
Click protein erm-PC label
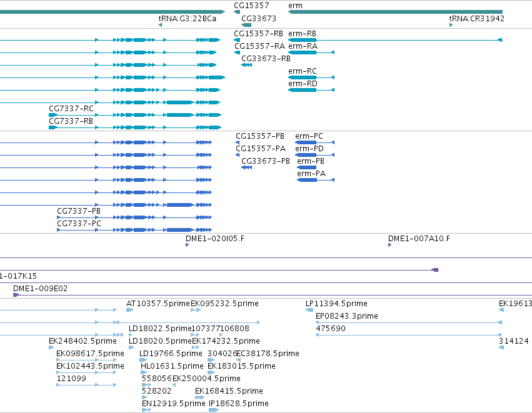pos(309,136)
